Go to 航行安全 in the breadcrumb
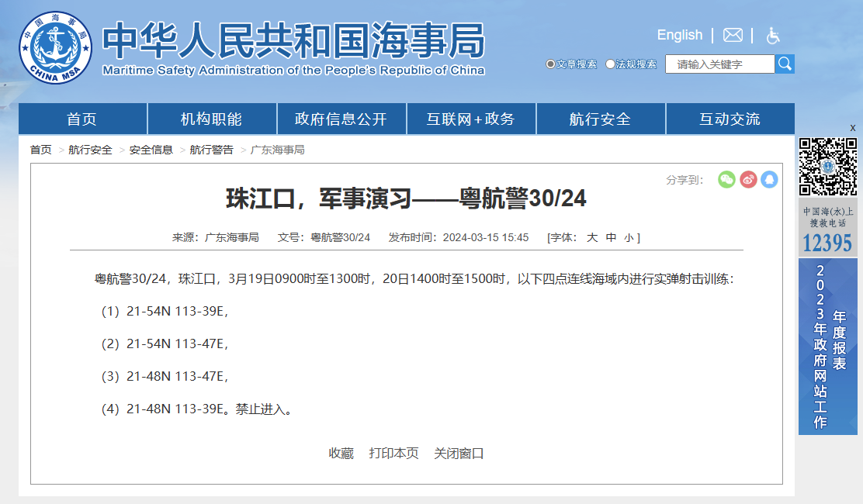863x504 pixels. pyautogui.click(x=90, y=150)
